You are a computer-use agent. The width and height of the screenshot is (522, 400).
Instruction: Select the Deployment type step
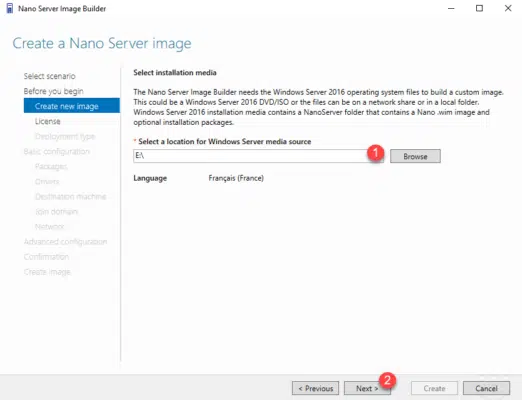point(65,136)
